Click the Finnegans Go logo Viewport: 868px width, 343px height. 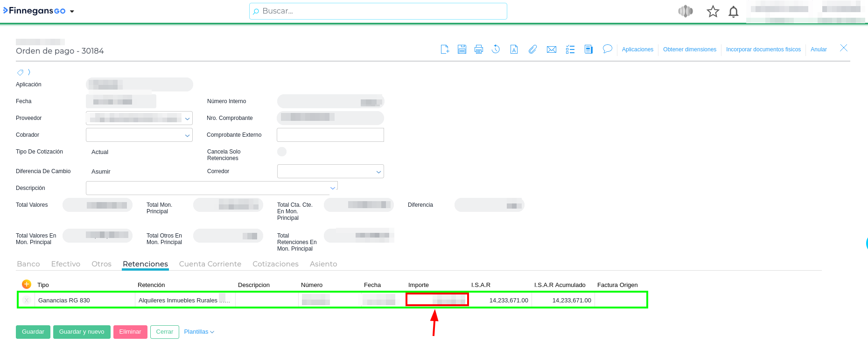[34, 11]
